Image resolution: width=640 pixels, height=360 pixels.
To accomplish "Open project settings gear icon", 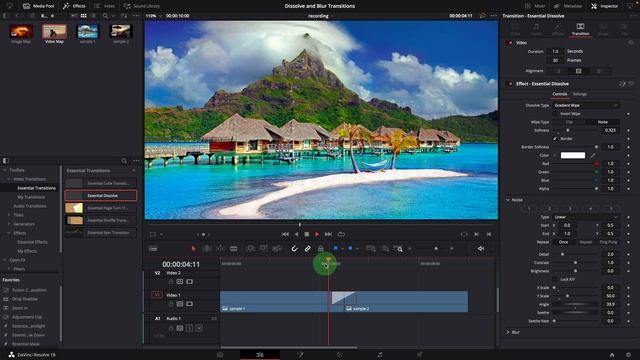I will tap(628, 355).
